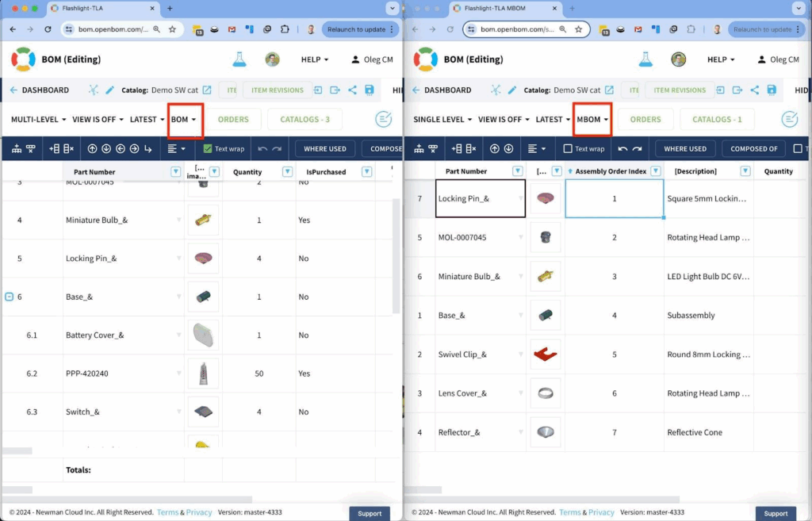Collapse the Base_& row 6 subassembly
This screenshot has height=521, width=812.
(x=10, y=297)
